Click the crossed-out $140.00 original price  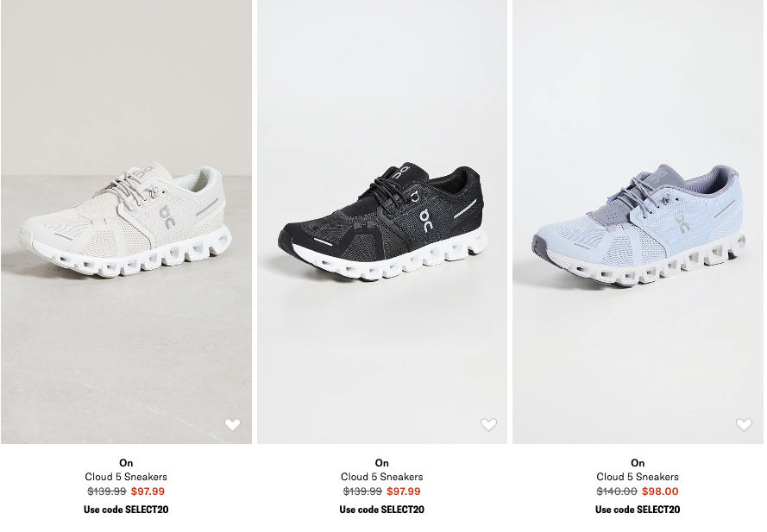[617, 491]
